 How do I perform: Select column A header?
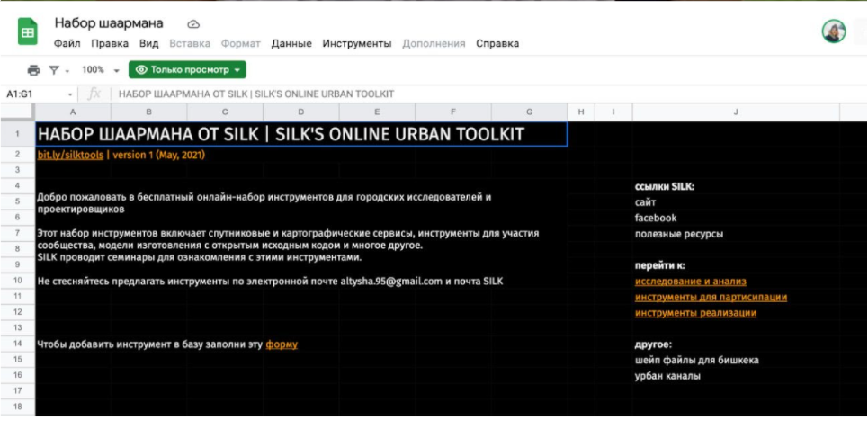coord(73,112)
